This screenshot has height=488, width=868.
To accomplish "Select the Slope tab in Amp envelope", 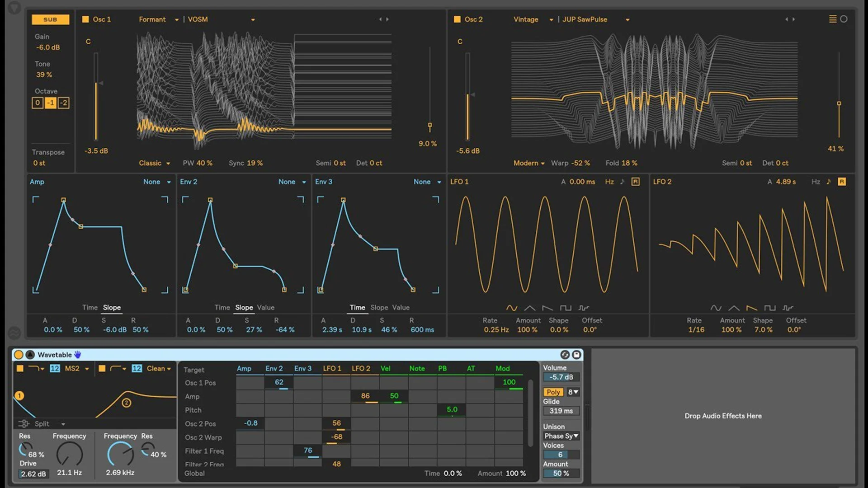I will pos(112,308).
